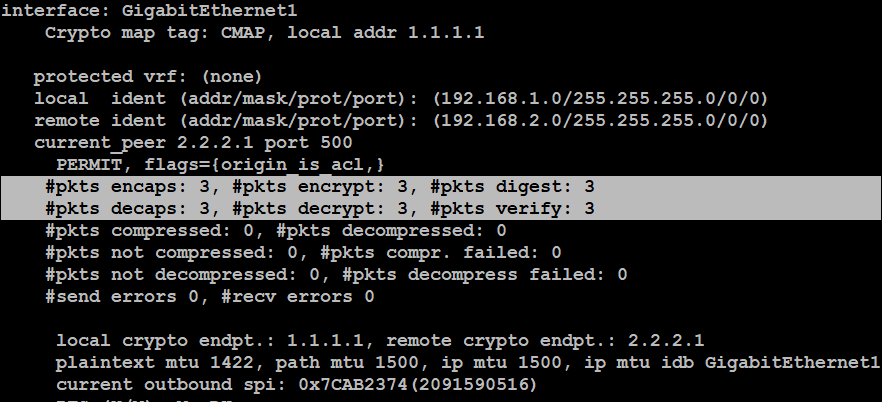882x402 pixels.
Task: Click the 'protected vrf: (none)' line
Action: pyautogui.click(x=148, y=76)
